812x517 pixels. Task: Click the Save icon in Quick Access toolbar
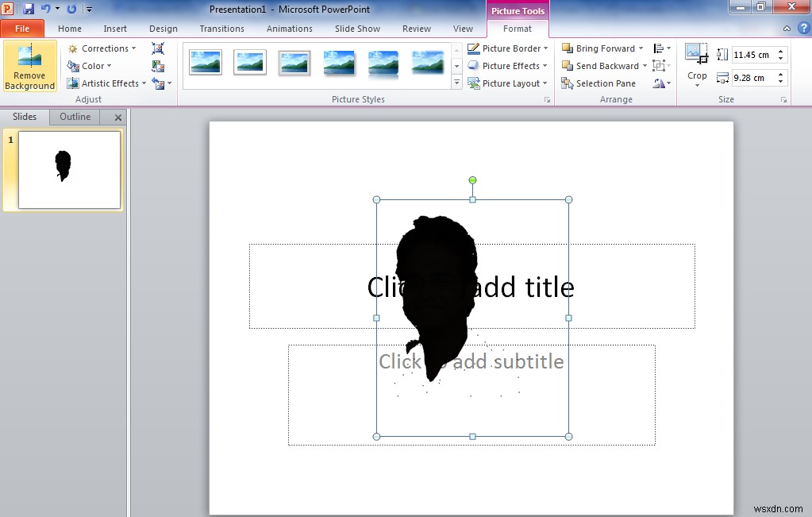(x=29, y=7)
